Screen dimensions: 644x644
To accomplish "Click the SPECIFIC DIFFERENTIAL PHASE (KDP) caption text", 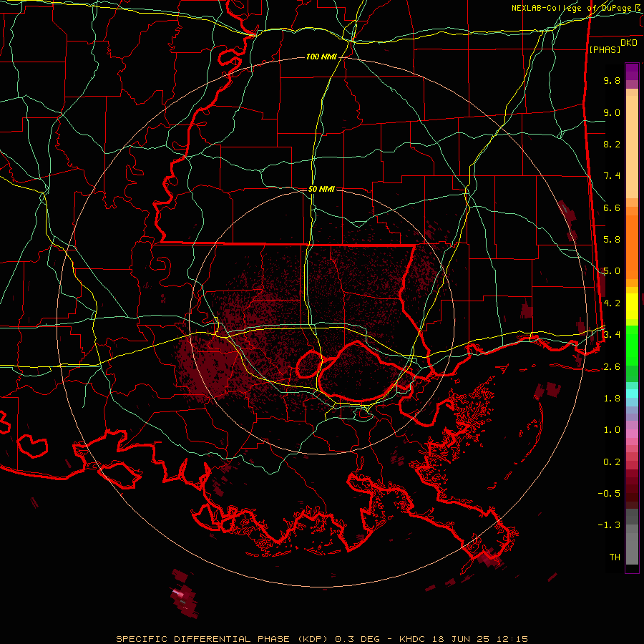I will coord(221,639).
